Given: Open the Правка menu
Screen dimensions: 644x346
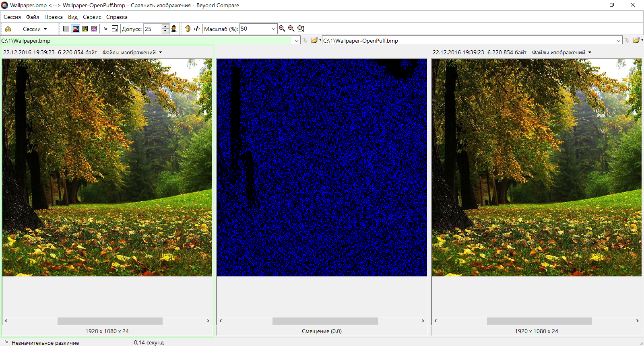Looking at the screenshot, I should coord(53,17).
